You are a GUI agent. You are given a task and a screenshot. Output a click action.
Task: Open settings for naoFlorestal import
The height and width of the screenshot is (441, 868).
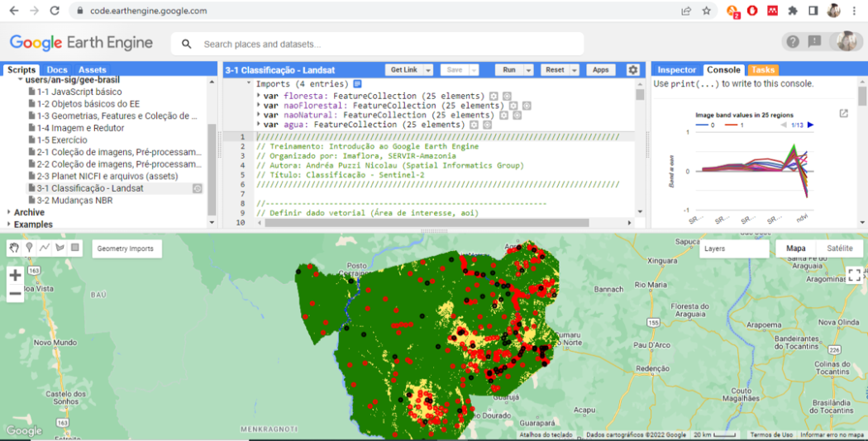513,106
